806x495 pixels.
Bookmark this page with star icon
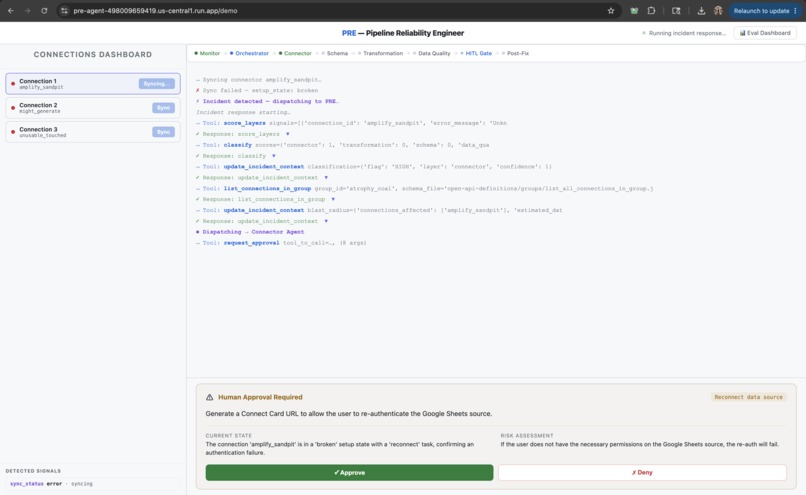(611, 11)
